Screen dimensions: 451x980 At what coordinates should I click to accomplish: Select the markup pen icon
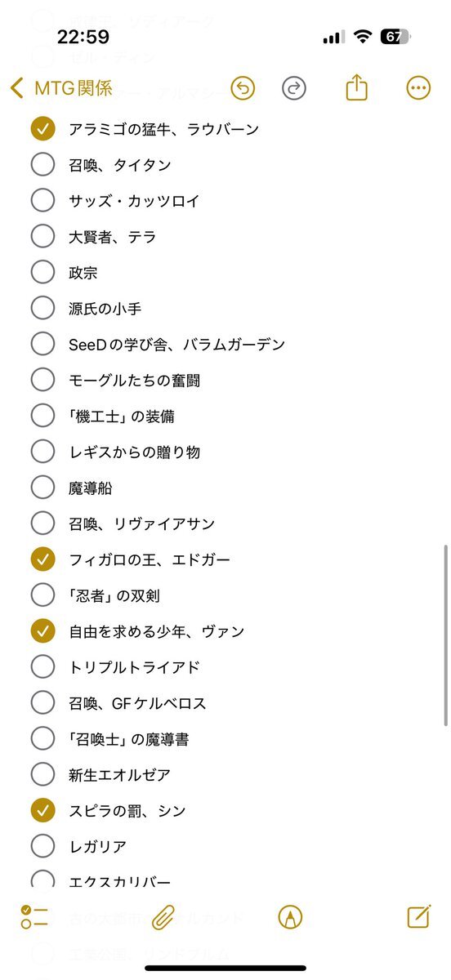click(x=290, y=917)
